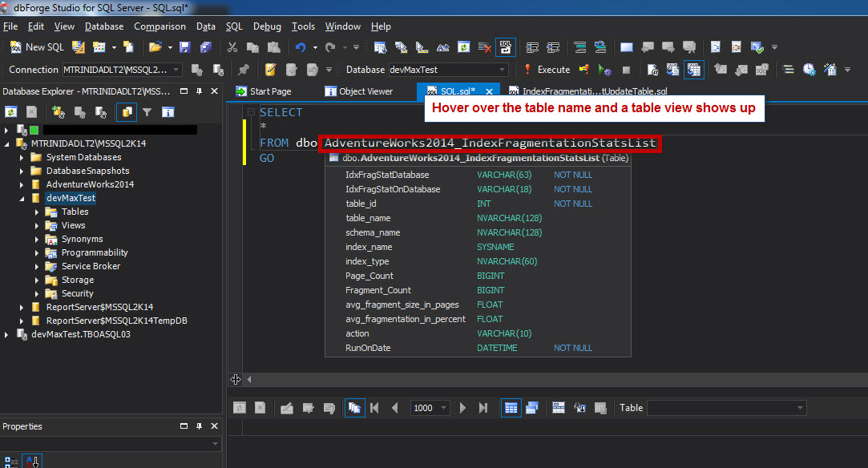868x468 pixels.
Task: Go to next page arrow
Action: 462,408
